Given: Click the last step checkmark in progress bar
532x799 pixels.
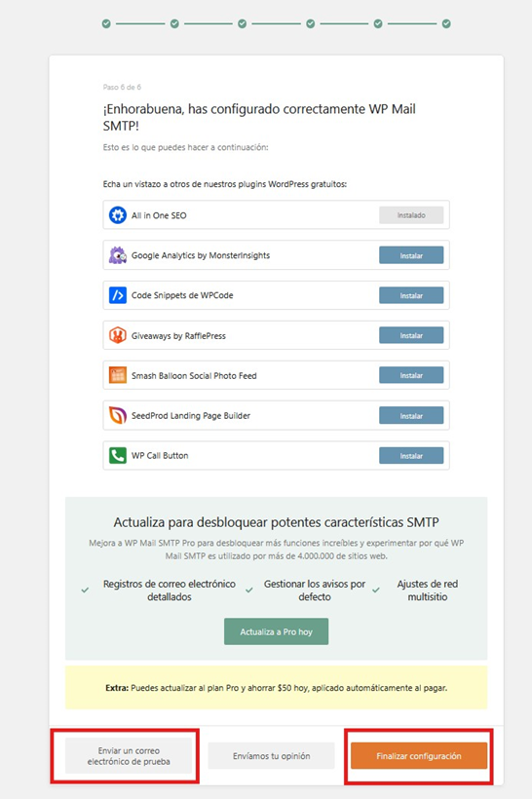Looking at the screenshot, I should tap(446, 23).
